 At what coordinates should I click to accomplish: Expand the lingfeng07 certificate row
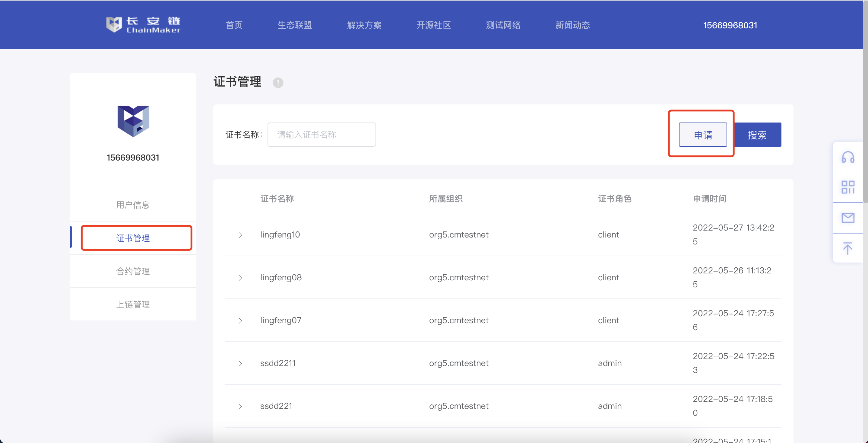click(x=240, y=320)
